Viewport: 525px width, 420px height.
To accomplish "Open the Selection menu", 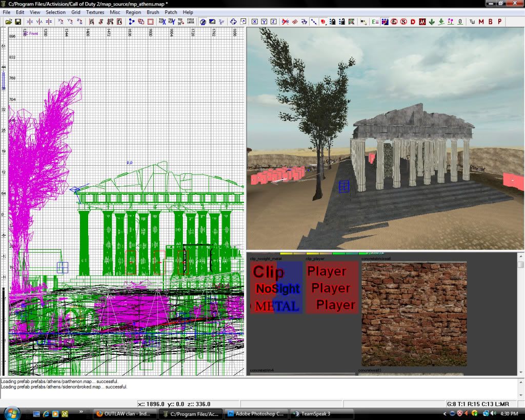I will click(x=55, y=12).
